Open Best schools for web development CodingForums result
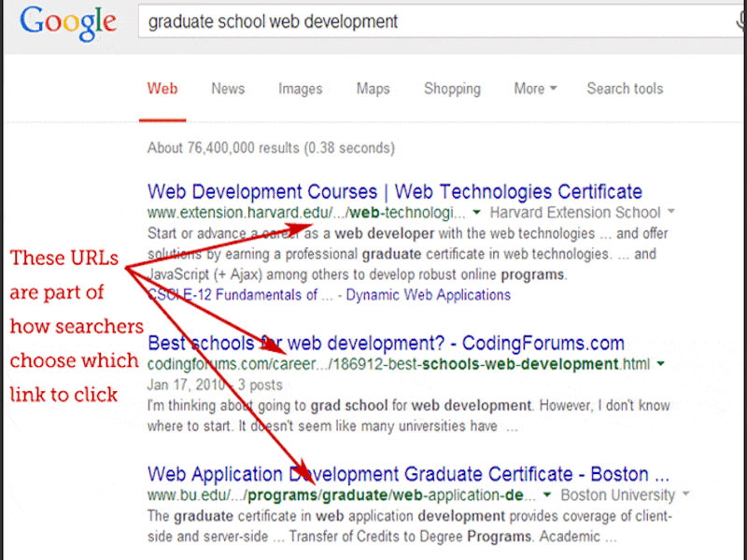Screen dimensions: 747x560 [386, 343]
